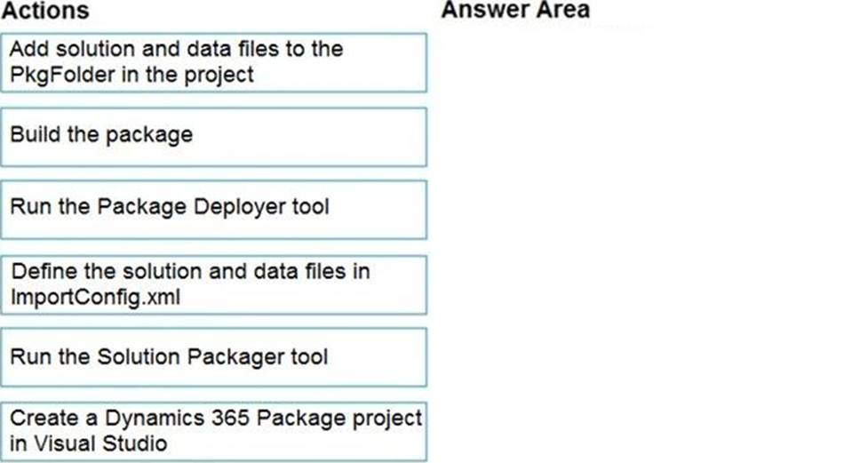
Task: Click the 'ImportConfig.xml' text in the action box
Action: [95, 298]
